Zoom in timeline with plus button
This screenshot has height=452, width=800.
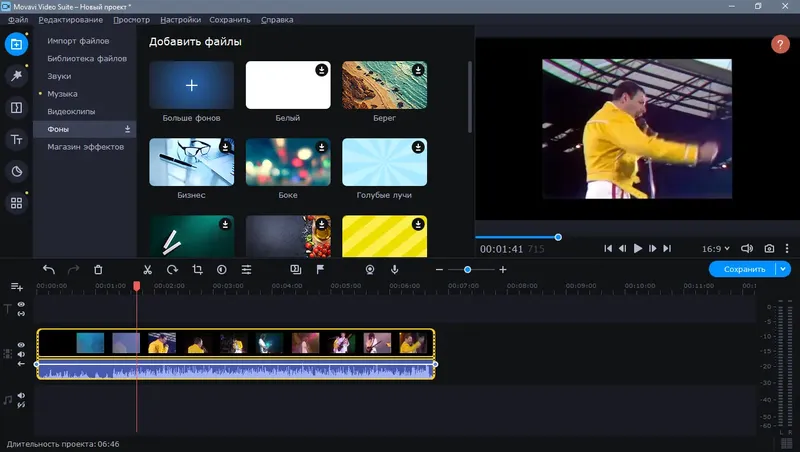pos(503,269)
